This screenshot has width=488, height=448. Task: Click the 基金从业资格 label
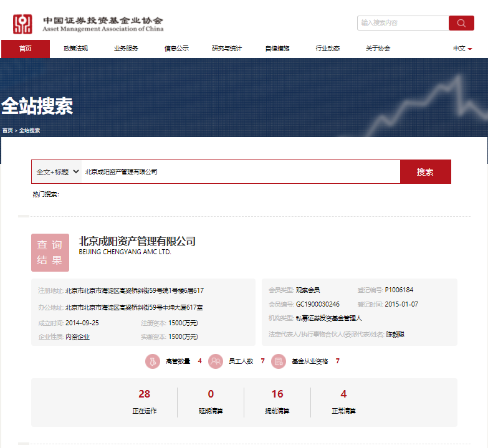pos(310,361)
